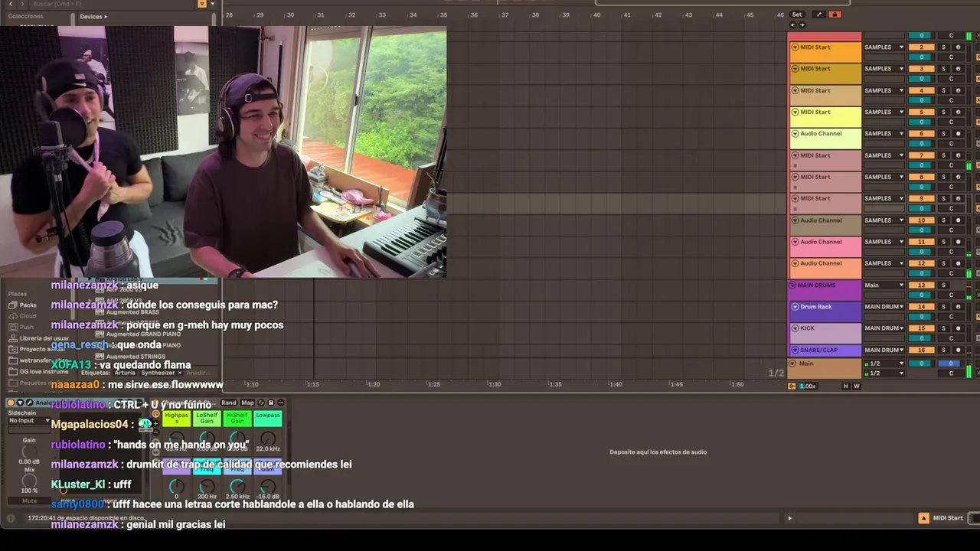
Task: Click the MIDI Start track label in status bar
Action: (948, 518)
